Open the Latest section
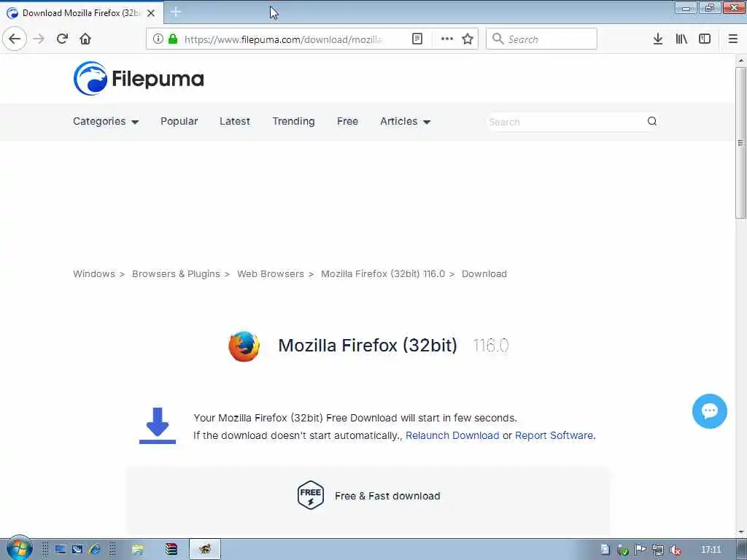 235,122
